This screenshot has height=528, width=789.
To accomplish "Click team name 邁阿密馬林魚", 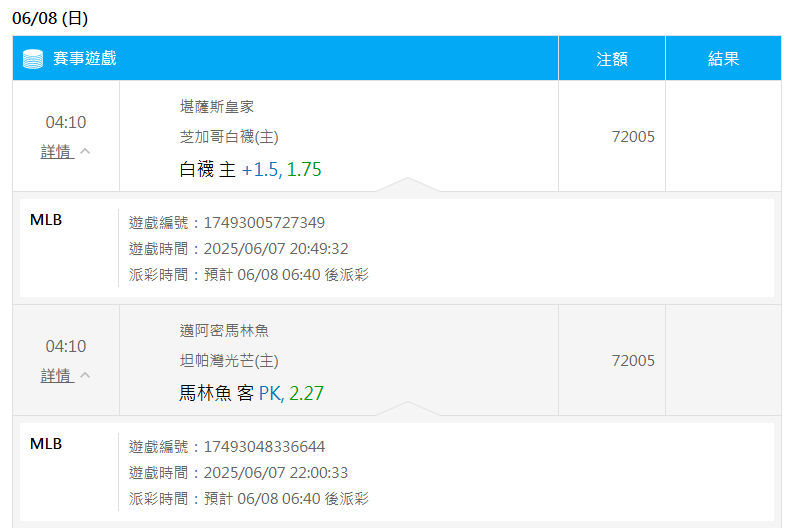I will point(224,331).
